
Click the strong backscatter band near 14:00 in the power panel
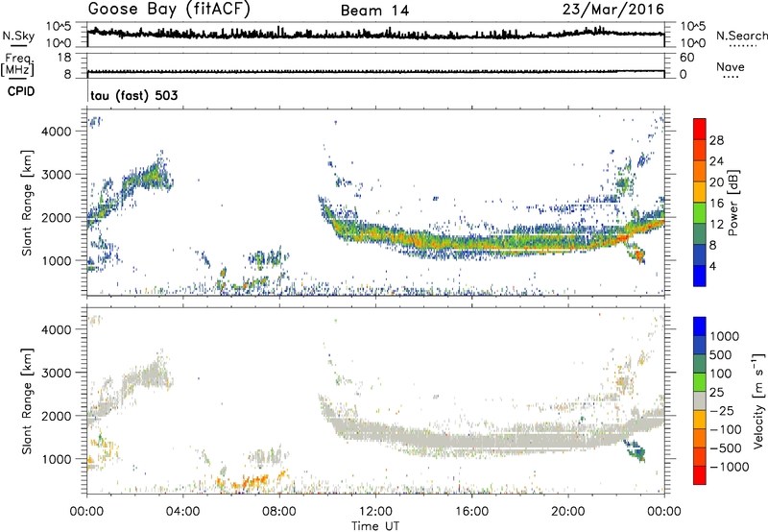coord(423,240)
